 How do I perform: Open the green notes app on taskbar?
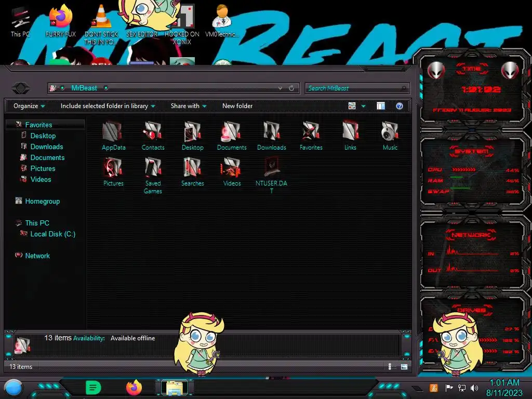click(94, 388)
